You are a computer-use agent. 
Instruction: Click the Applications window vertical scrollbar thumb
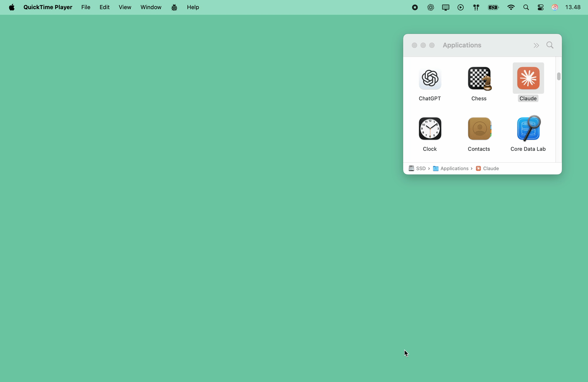559,76
